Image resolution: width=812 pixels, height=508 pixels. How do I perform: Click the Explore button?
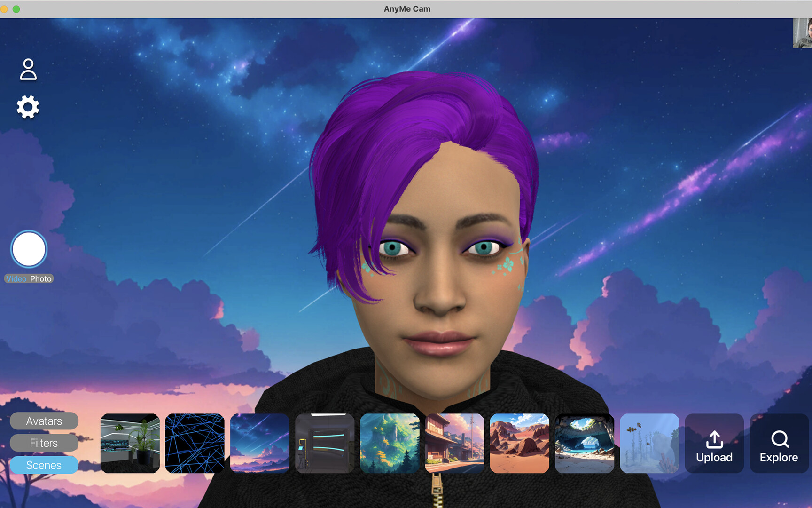(x=778, y=444)
